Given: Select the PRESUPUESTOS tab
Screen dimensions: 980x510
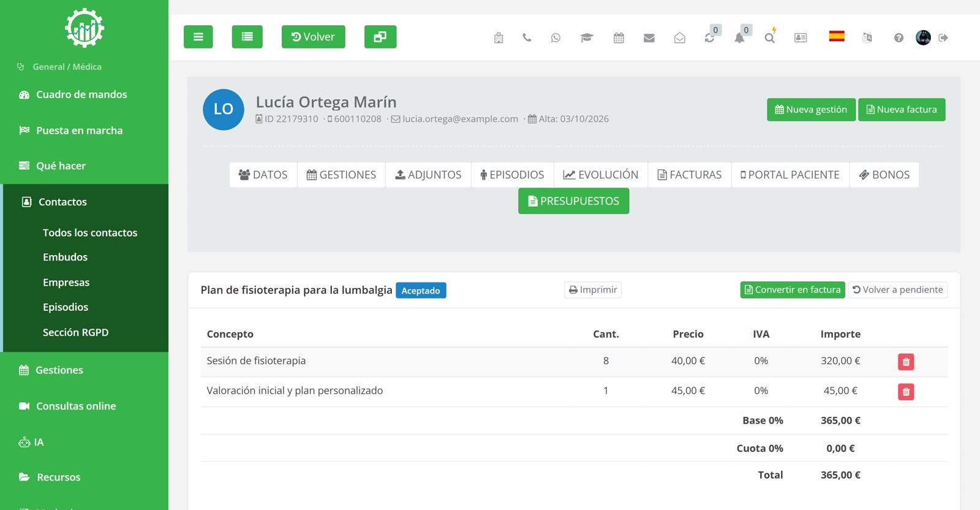Looking at the screenshot, I should (574, 201).
